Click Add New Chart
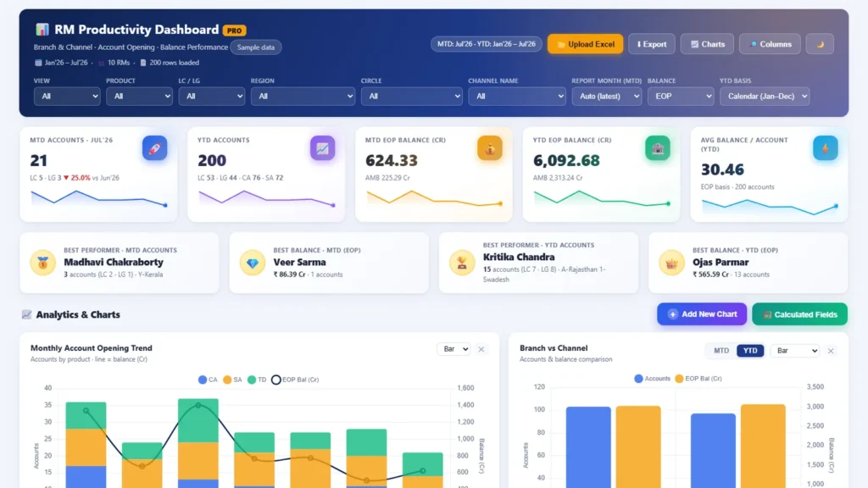868x488 pixels. click(702, 314)
